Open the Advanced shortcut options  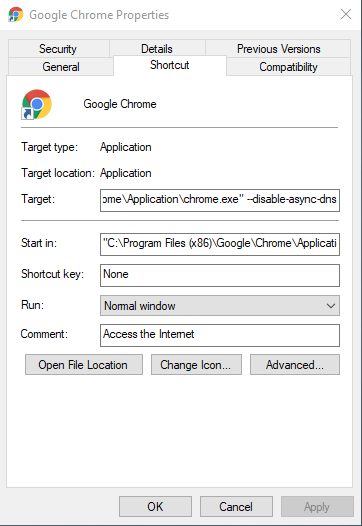tap(295, 365)
